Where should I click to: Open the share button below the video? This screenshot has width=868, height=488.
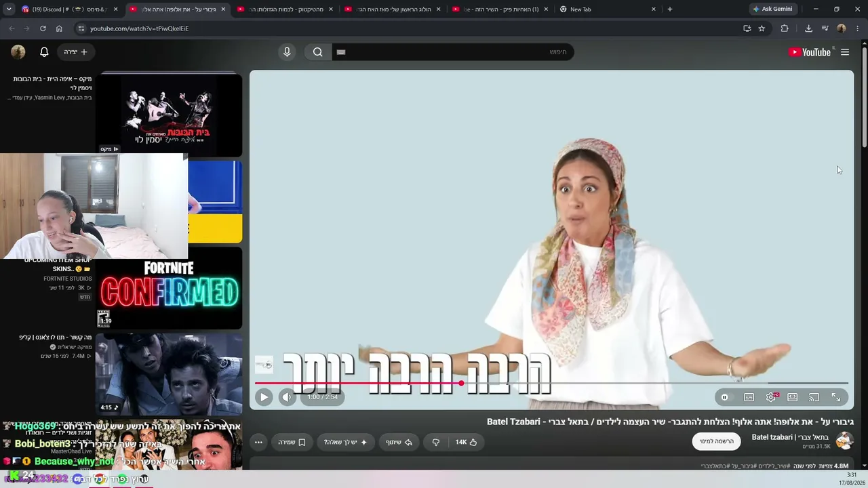tap(399, 442)
